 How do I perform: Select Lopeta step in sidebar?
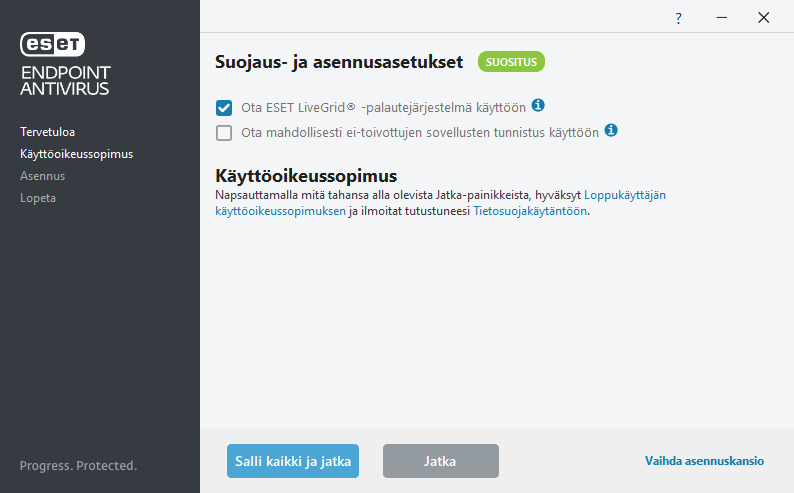(x=38, y=198)
